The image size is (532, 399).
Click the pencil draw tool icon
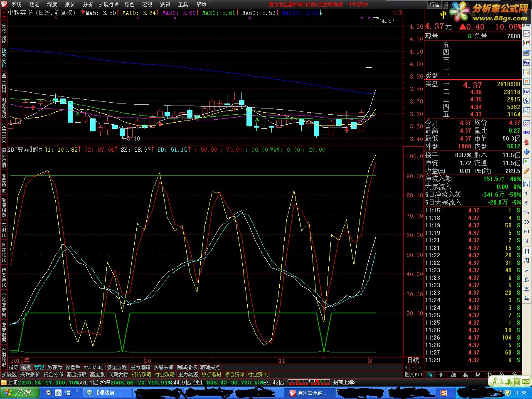coord(527,171)
